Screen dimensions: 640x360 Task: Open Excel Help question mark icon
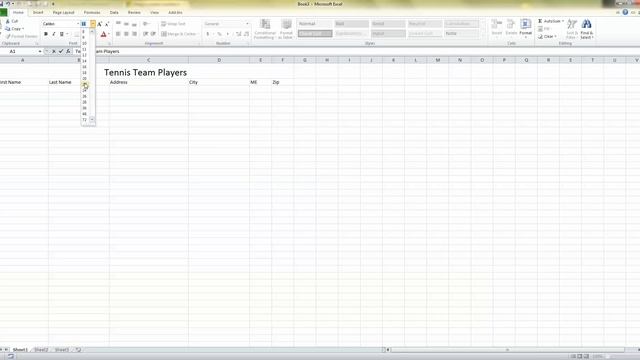625,12
